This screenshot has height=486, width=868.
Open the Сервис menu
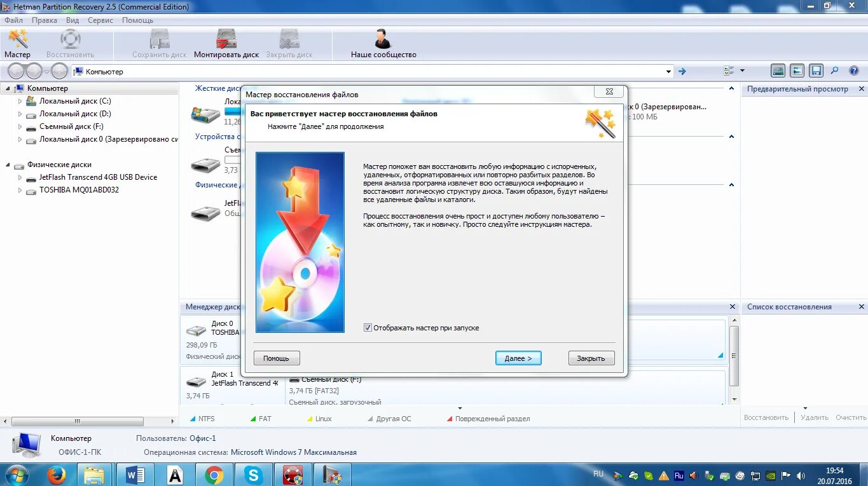click(100, 20)
